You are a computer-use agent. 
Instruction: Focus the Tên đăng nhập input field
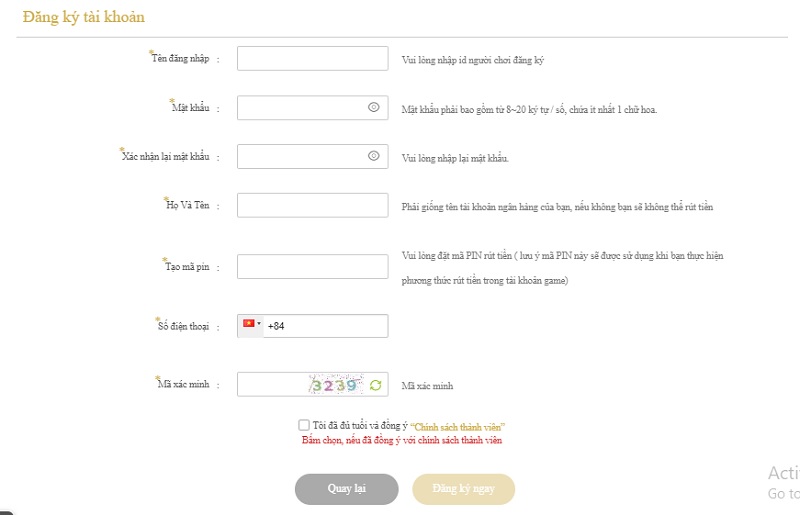(312, 59)
